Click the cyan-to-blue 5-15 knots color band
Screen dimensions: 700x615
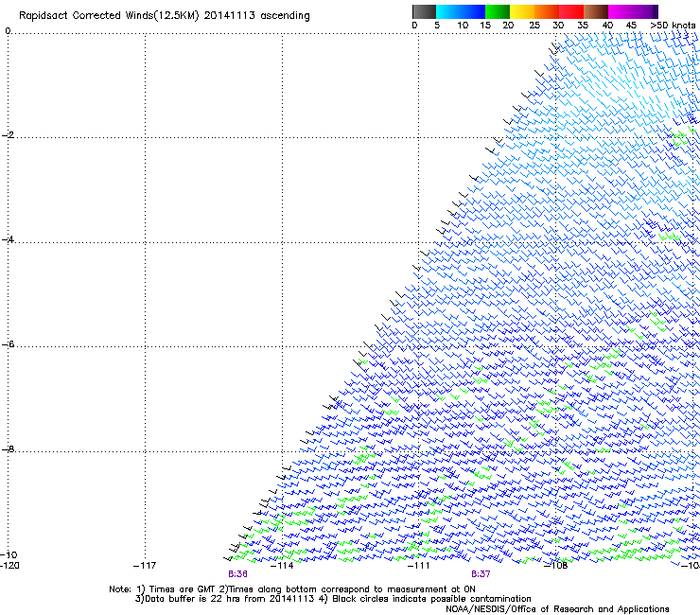[x=461, y=11]
